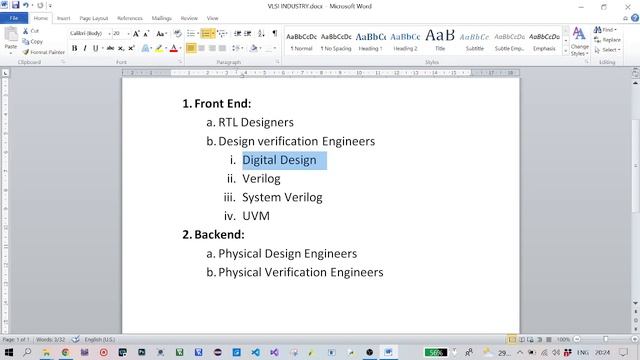Open the Select dropdown in Editing group
The width and height of the screenshot is (640, 360).
pyautogui.click(x=607, y=50)
